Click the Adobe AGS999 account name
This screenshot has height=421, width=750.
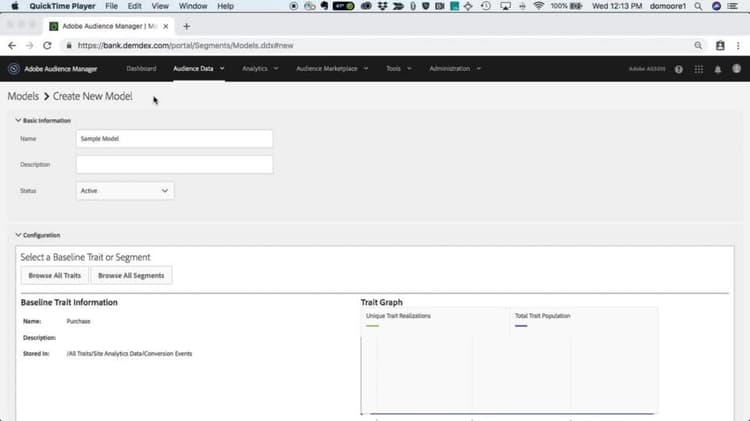(647, 69)
